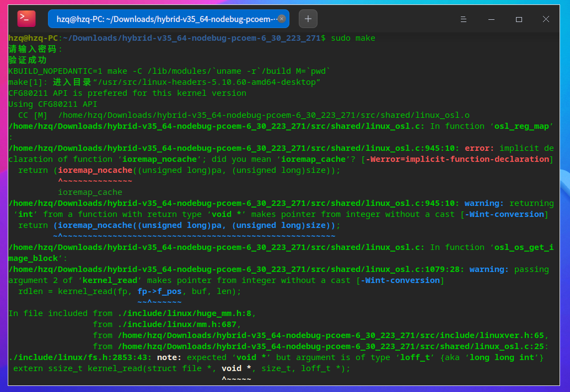
Task: Close the terminal window
Action: point(546,19)
